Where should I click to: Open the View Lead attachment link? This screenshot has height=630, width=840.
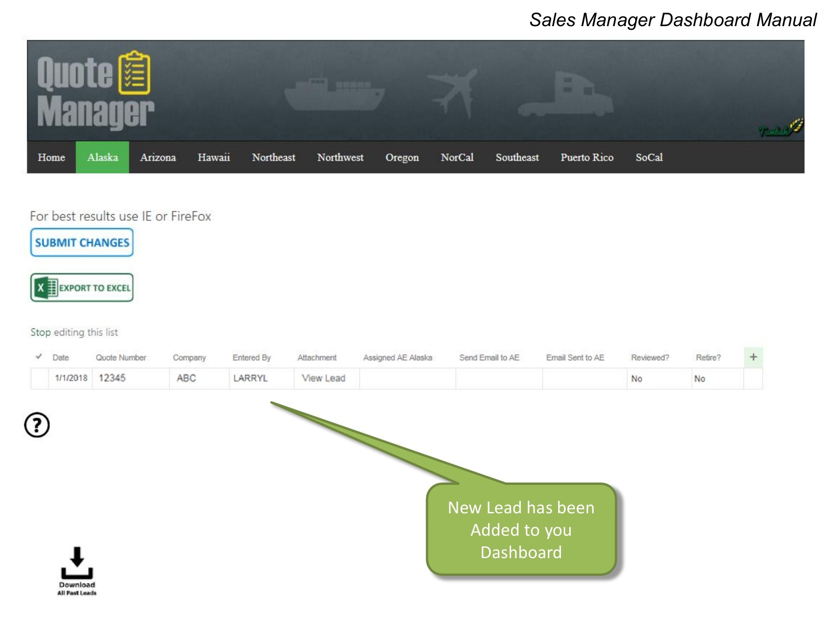[324, 378]
